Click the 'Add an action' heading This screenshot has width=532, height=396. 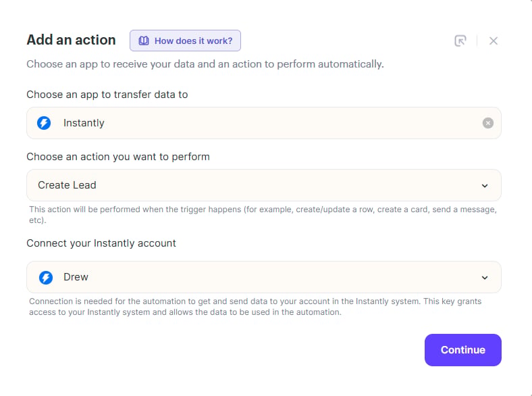click(x=72, y=40)
